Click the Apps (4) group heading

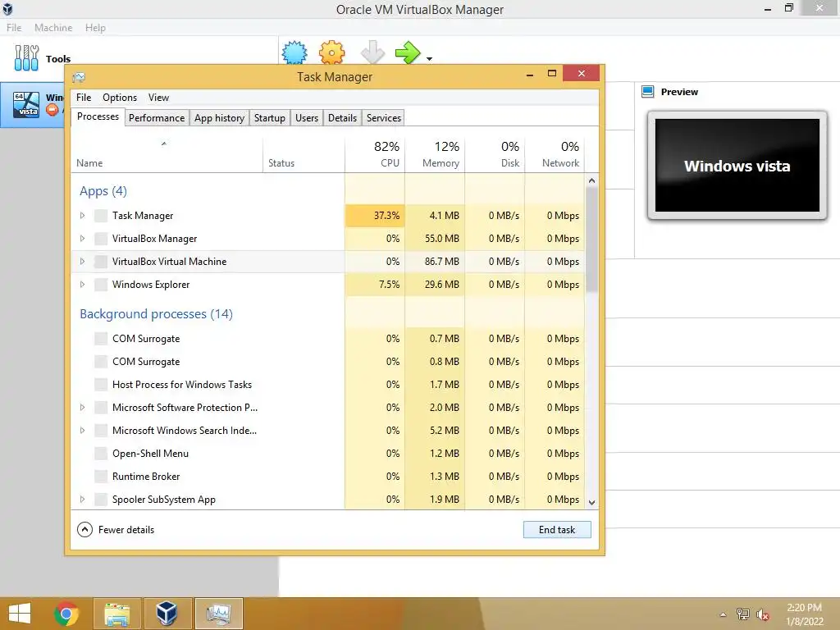103,190
